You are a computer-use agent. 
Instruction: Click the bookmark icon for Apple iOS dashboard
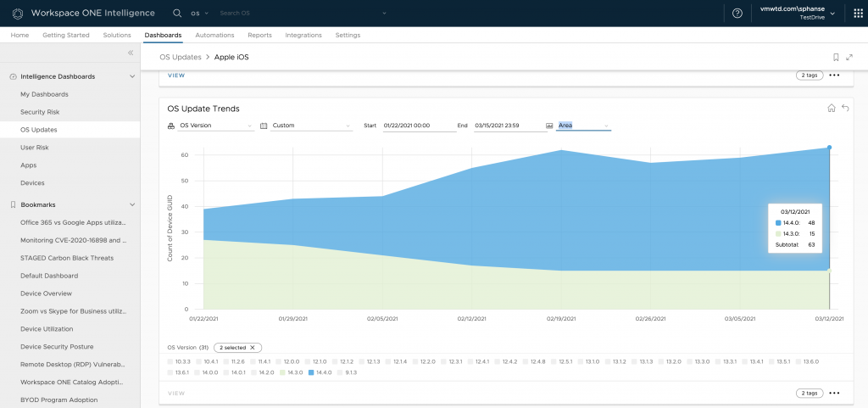click(836, 57)
